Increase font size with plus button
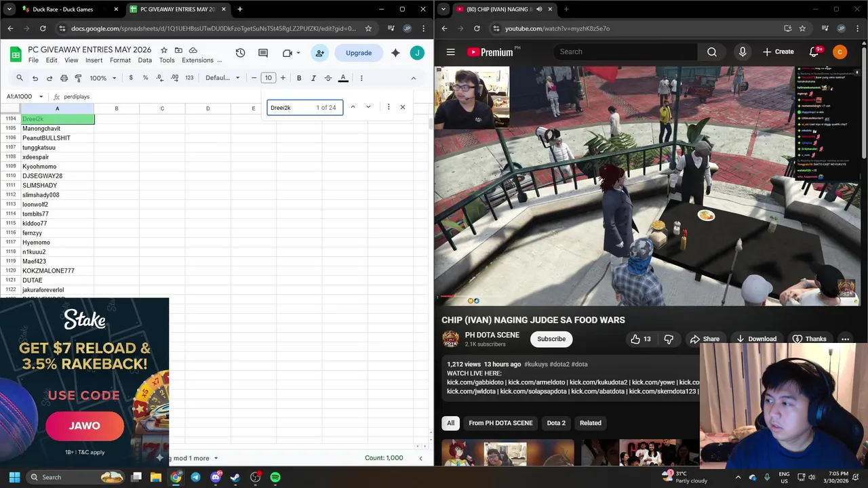This screenshot has width=868, height=488. [283, 78]
